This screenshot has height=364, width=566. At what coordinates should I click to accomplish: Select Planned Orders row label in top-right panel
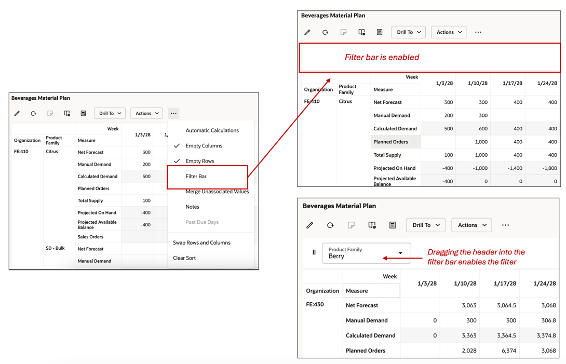391,142
